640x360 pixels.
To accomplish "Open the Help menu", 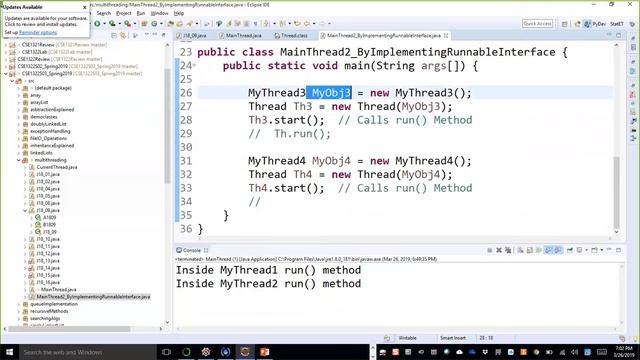I will 179,13.
